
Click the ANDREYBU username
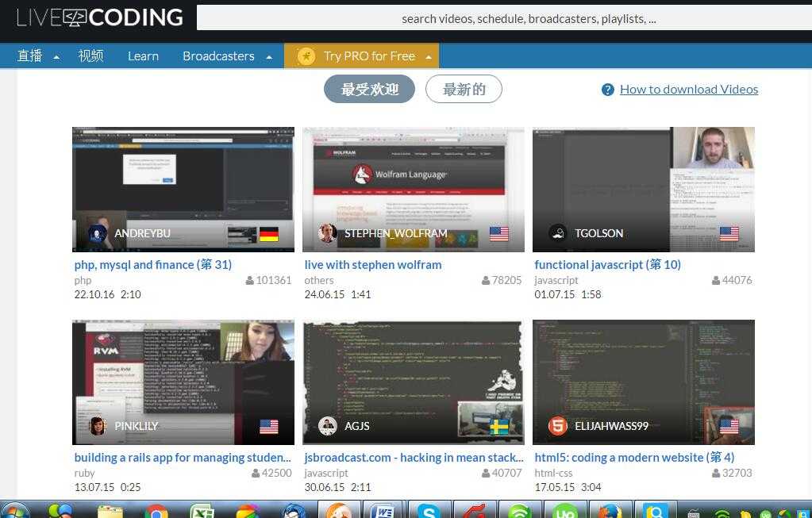pyautogui.click(x=142, y=233)
